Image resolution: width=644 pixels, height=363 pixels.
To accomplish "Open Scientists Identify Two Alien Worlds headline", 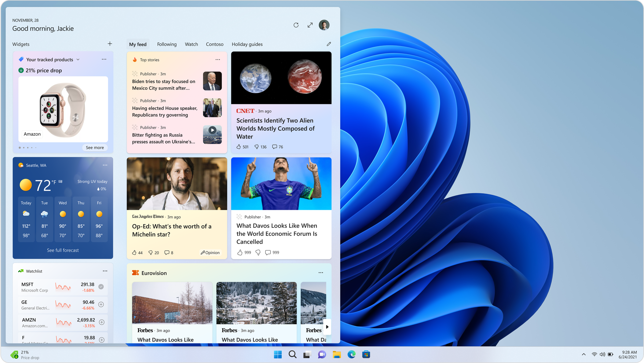I will (x=275, y=128).
